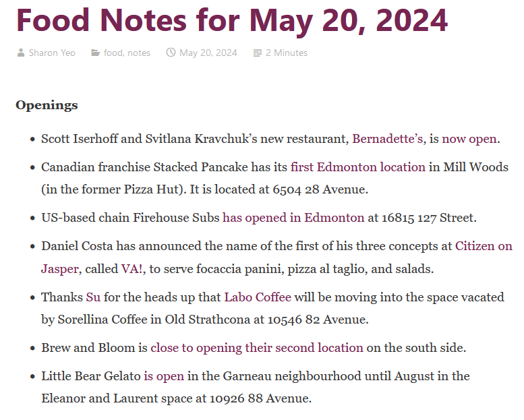Viewport: 524px width, 420px height.
Task: Open the Su link
Action: [93, 297]
